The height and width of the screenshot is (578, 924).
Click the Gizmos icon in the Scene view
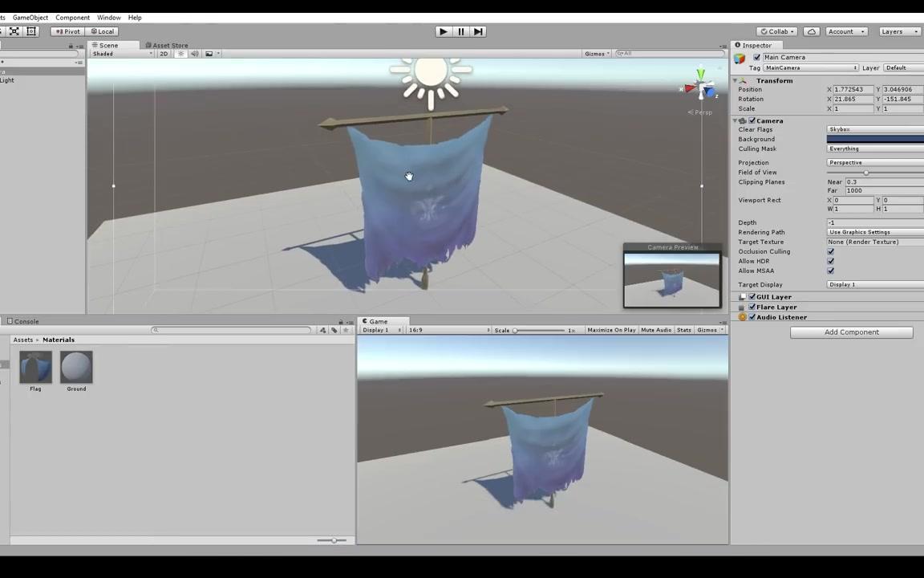596,53
